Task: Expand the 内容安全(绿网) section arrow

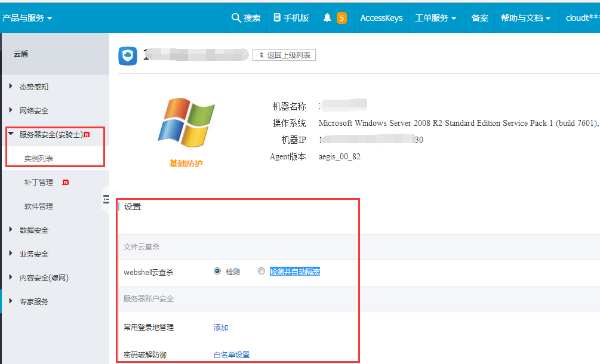Action: click(x=11, y=277)
